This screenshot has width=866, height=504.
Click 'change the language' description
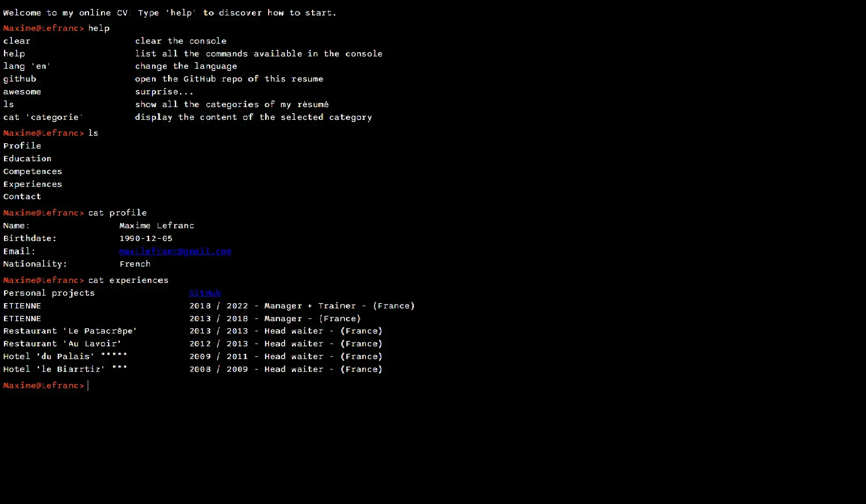[x=186, y=66]
